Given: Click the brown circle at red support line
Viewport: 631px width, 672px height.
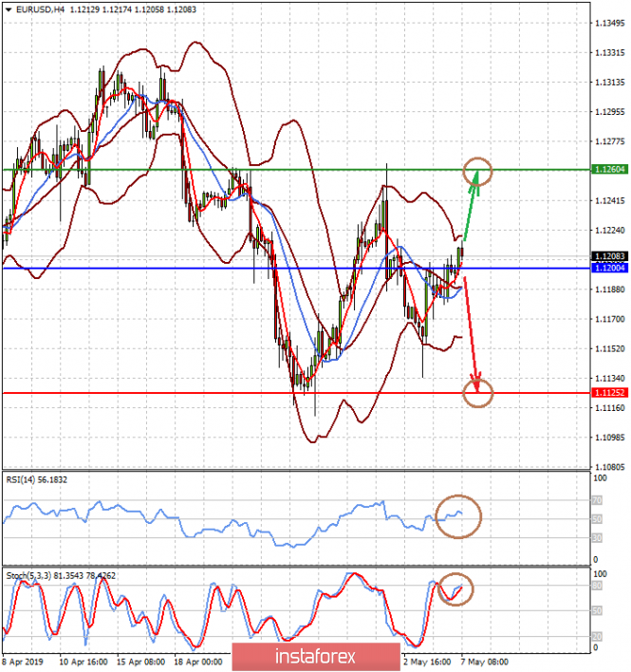Looking at the screenshot, I should coord(479,392).
